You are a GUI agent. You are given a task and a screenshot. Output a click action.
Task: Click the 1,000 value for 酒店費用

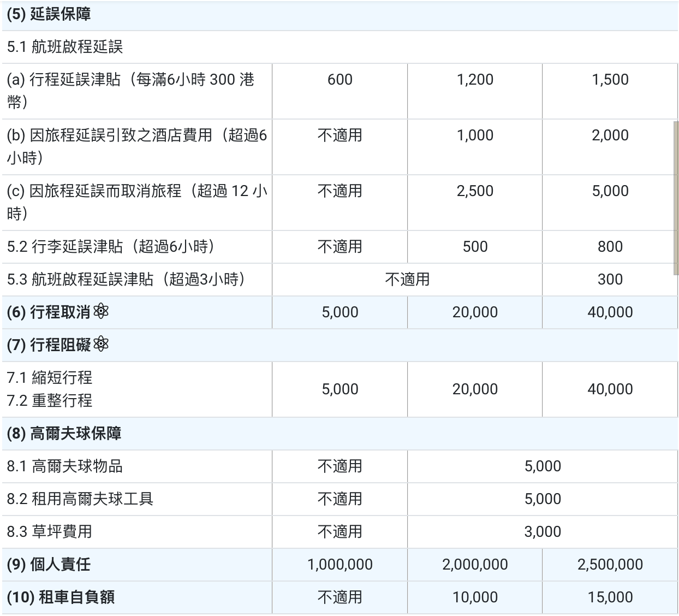[x=475, y=135]
